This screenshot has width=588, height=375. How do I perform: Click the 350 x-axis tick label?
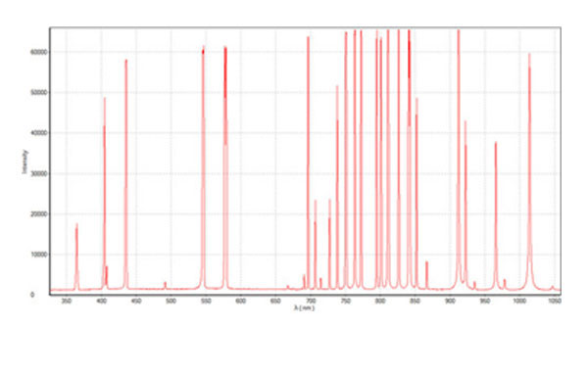67,301
